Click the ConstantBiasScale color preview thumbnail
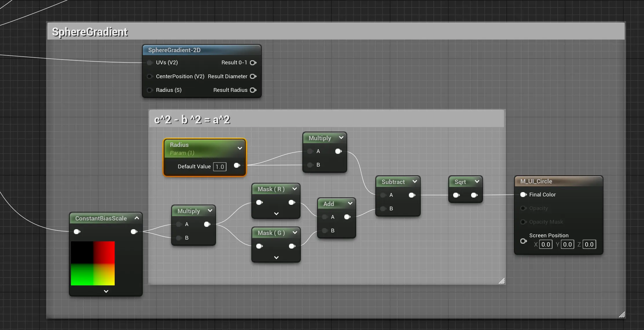644x330 pixels. coord(93,263)
